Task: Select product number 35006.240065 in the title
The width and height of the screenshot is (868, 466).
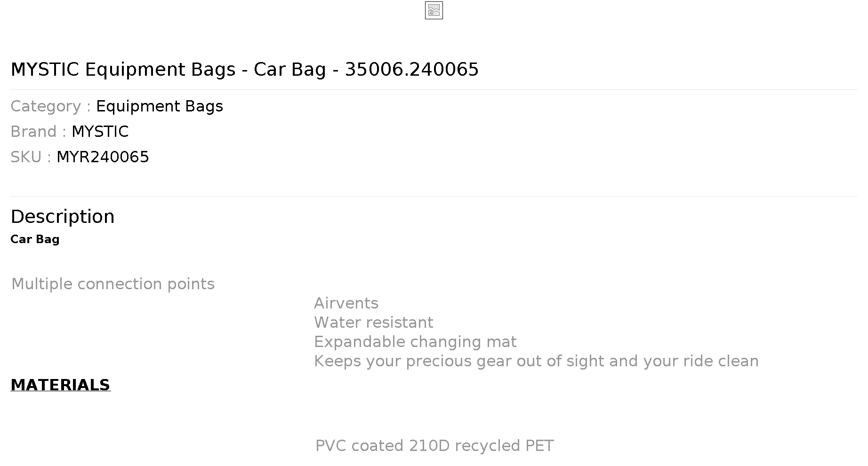Action: tap(412, 70)
